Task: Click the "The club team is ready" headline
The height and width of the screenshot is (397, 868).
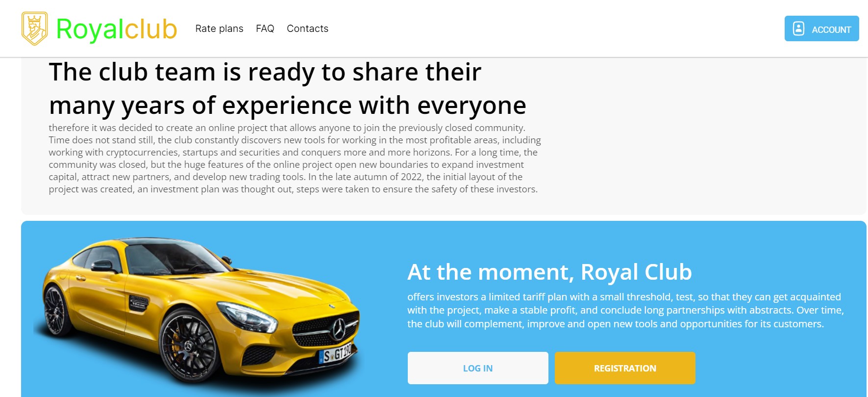Action: [x=288, y=89]
